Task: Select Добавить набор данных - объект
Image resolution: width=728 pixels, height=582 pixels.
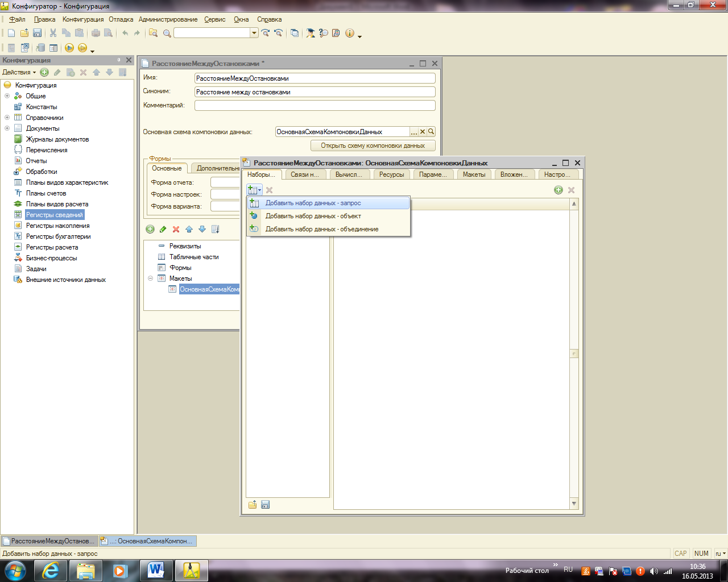Action: (313, 216)
